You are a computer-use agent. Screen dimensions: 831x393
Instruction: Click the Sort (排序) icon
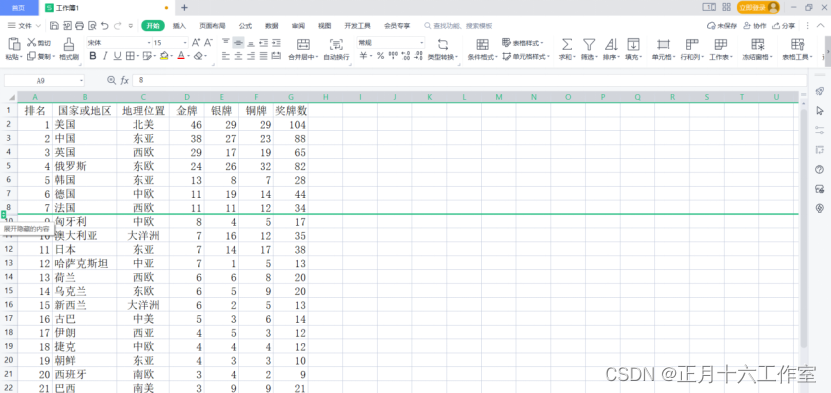(x=611, y=44)
